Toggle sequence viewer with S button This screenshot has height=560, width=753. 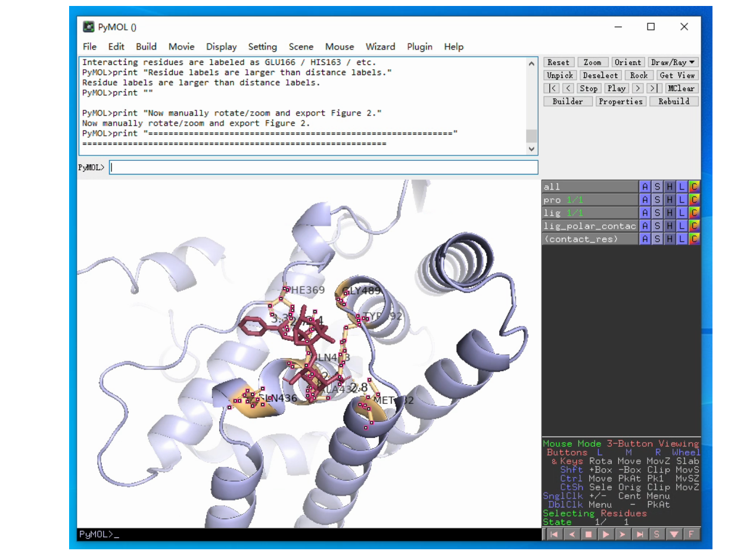coord(656,534)
